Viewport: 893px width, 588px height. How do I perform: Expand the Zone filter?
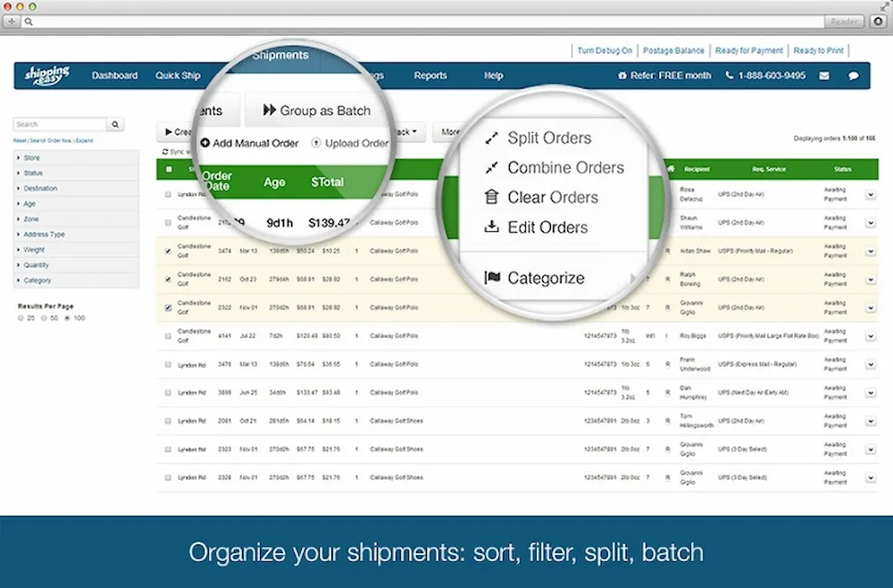pyautogui.click(x=76, y=219)
